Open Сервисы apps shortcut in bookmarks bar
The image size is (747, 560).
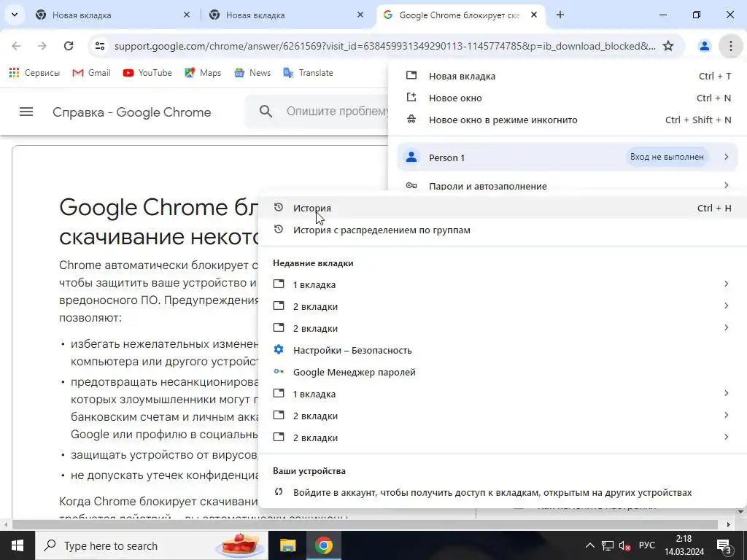coord(34,73)
